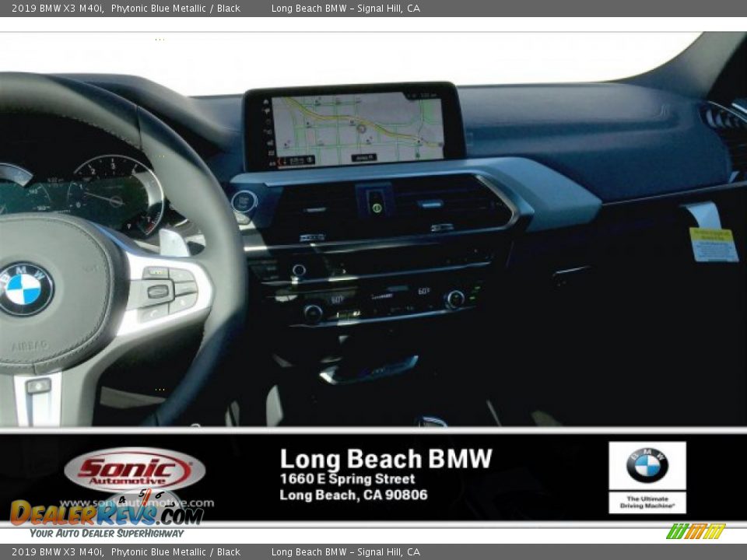747x560 pixels.
Task: Click the 1660 E Spring Street address line
Action: [347, 479]
